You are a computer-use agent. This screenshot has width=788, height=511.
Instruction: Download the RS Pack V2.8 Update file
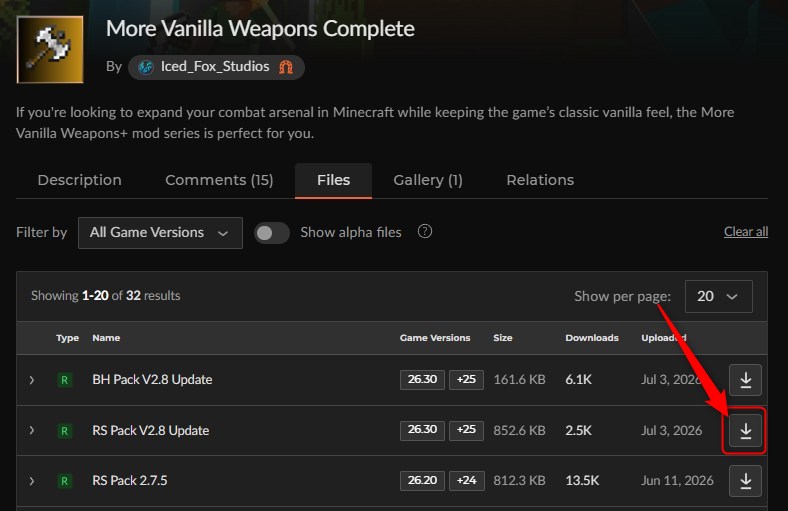point(745,431)
